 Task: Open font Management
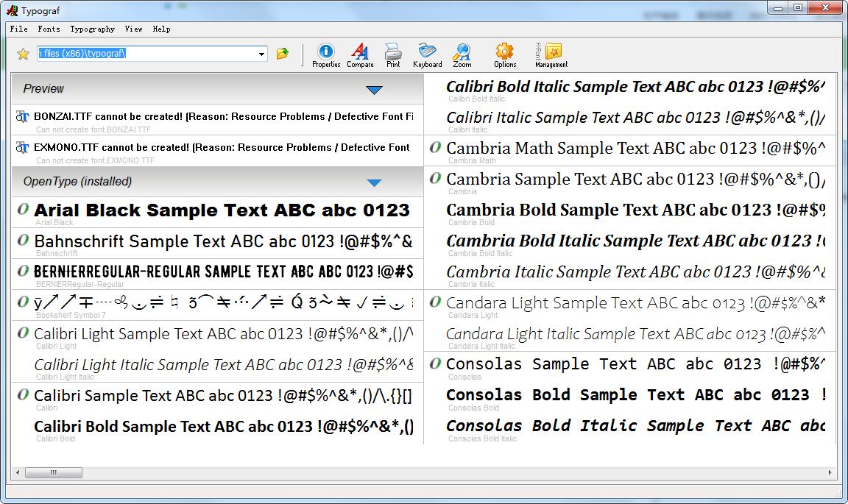click(x=551, y=56)
